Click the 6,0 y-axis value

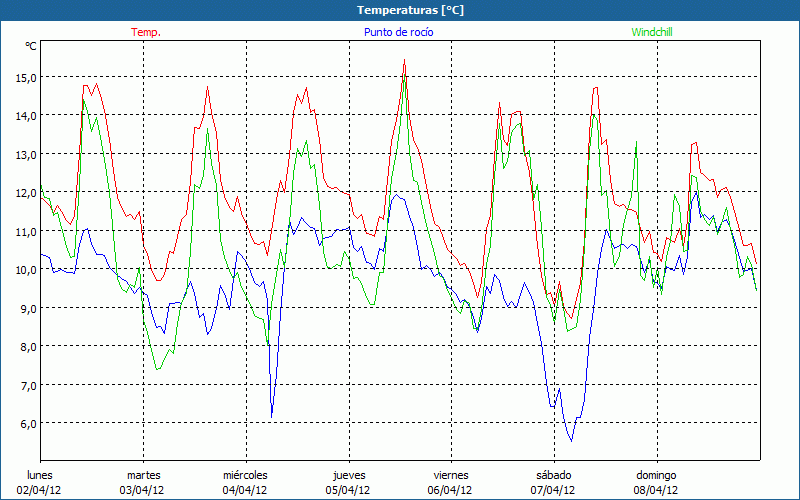pyautogui.click(x=23, y=424)
